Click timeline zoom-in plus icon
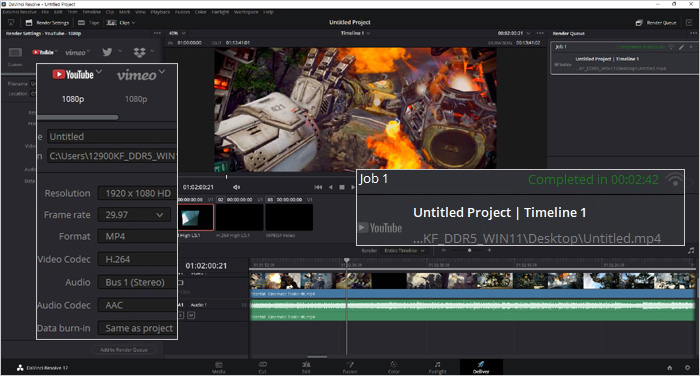Viewport: 700px width, 376px height. [x=489, y=251]
